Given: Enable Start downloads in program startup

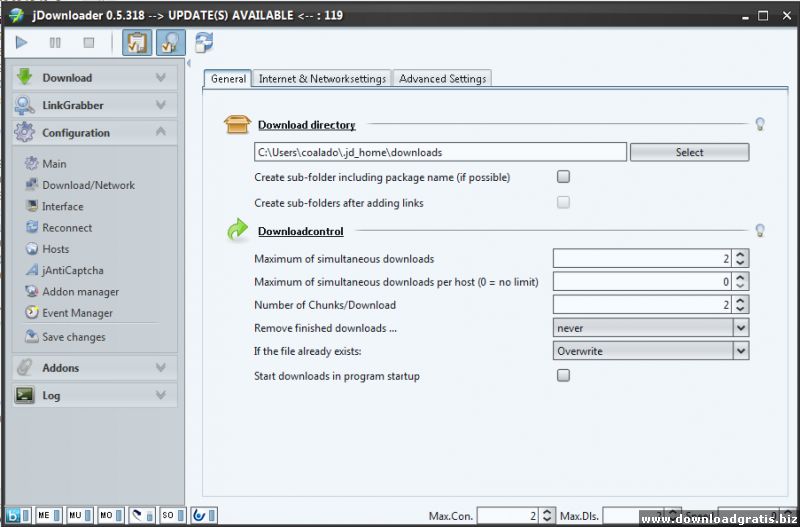Looking at the screenshot, I should tap(563, 376).
